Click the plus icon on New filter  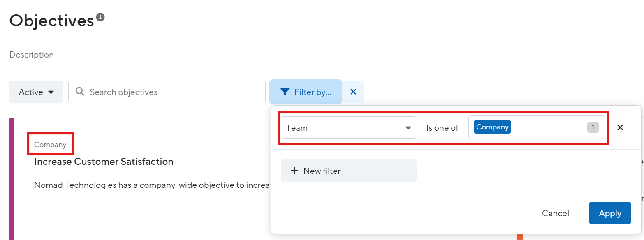(294, 171)
